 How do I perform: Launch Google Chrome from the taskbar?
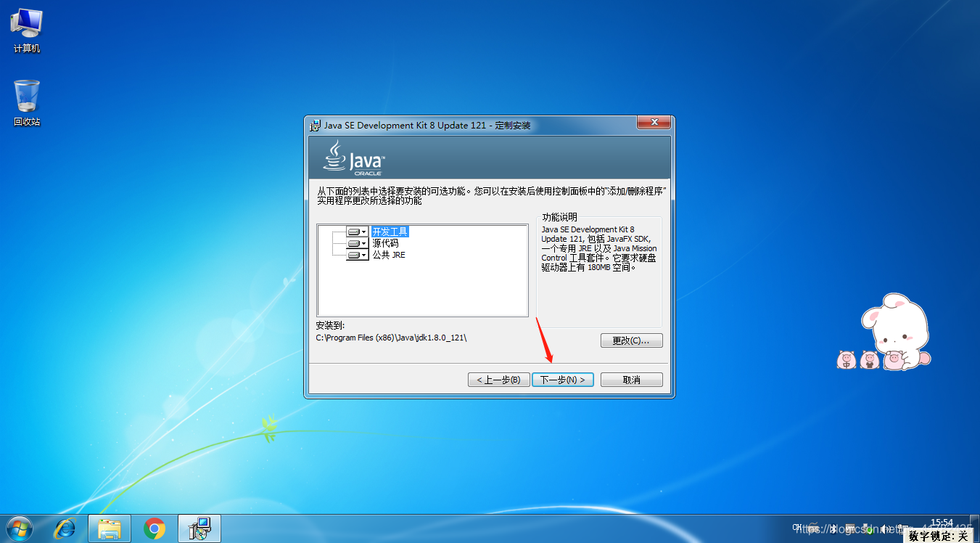pos(155,528)
